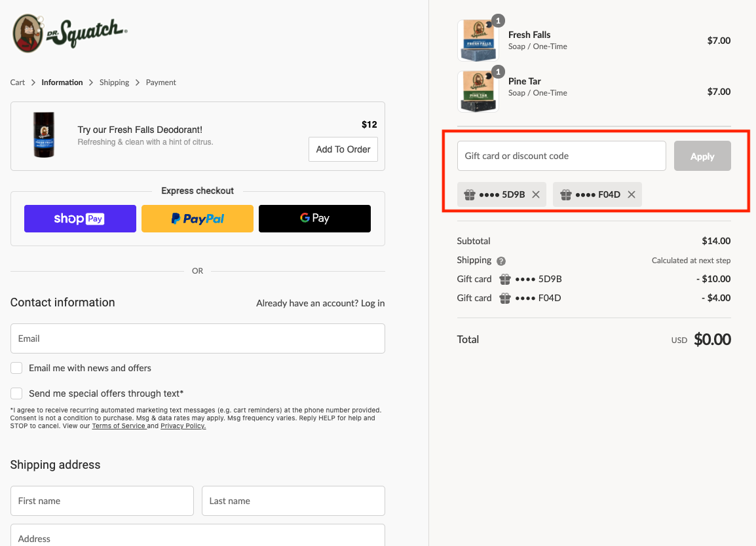The image size is (756, 546).
Task: Click the $14.00 subtotal value
Action: (x=716, y=241)
